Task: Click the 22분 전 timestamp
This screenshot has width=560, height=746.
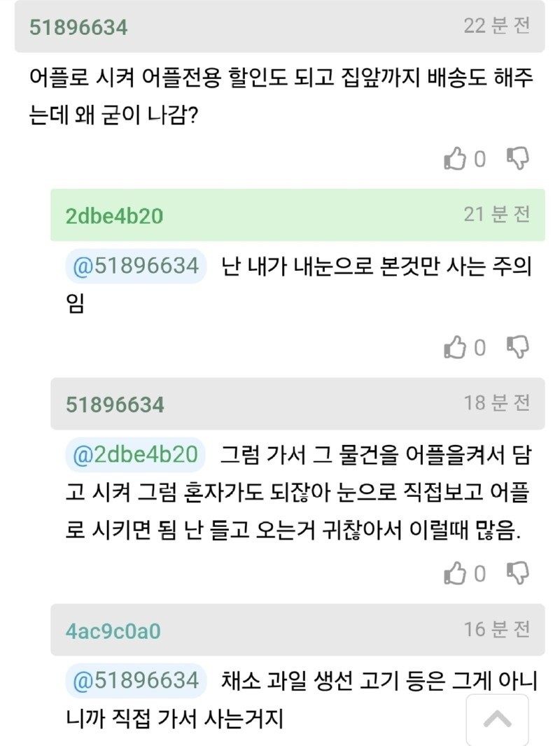Action: (x=496, y=27)
